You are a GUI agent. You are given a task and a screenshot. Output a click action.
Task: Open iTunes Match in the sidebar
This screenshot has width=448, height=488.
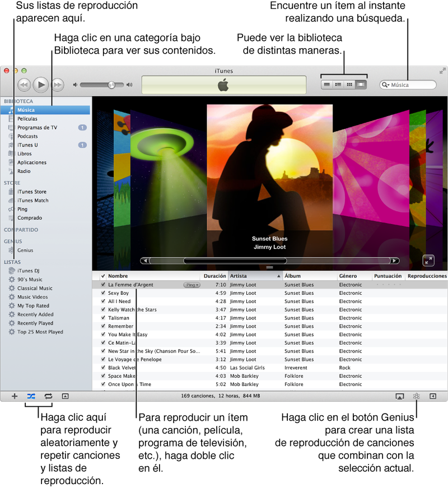click(x=32, y=200)
